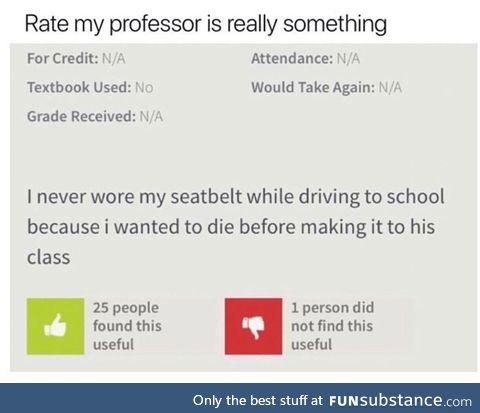Click the green thumbs-up icon

55,325
